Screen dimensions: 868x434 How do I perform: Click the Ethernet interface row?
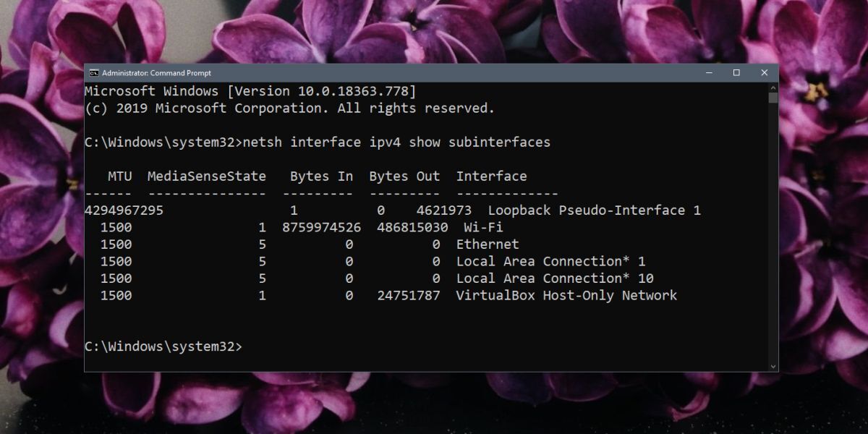pyautogui.click(x=488, y=244)
